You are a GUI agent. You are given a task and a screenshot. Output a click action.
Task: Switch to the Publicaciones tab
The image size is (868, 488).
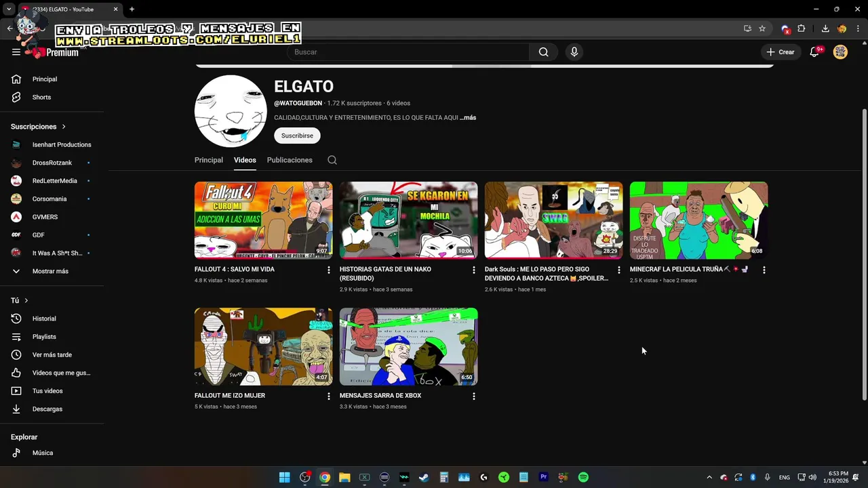point(290,160)
